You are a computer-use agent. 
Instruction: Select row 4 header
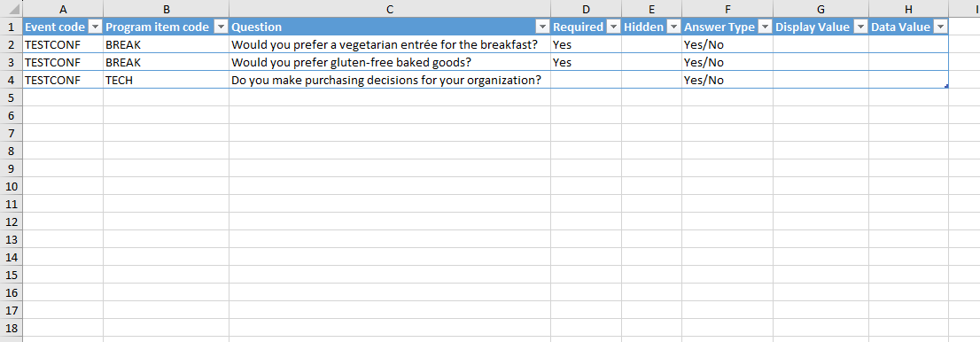(x=12, y=80)
